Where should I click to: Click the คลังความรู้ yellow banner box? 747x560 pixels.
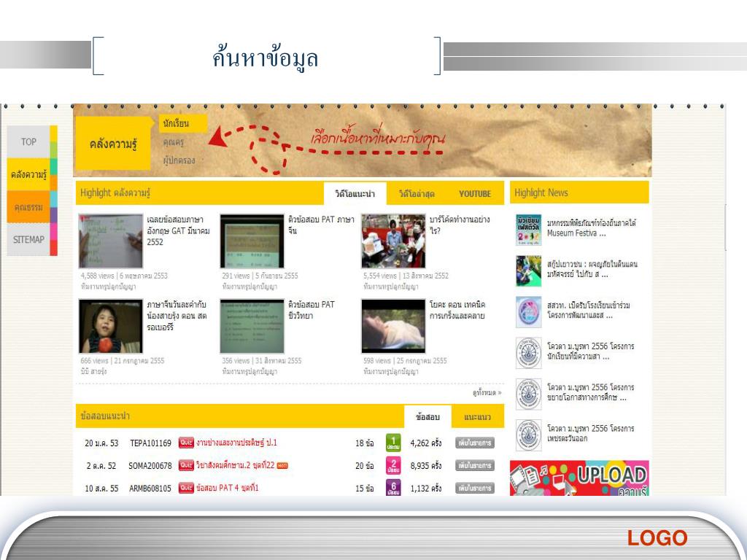113,144
